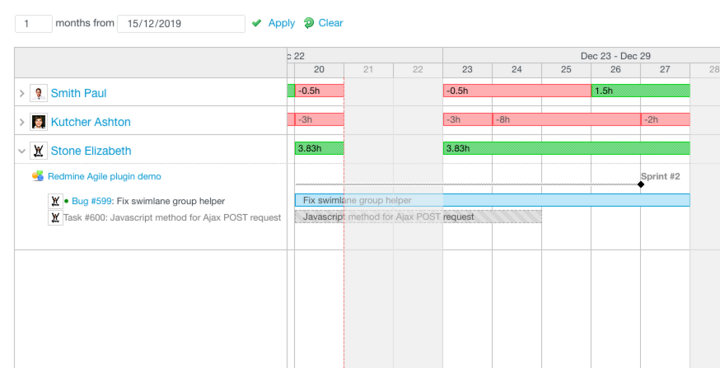
Task: Click the start date field 15/12/2019
Action: [181, 24]
